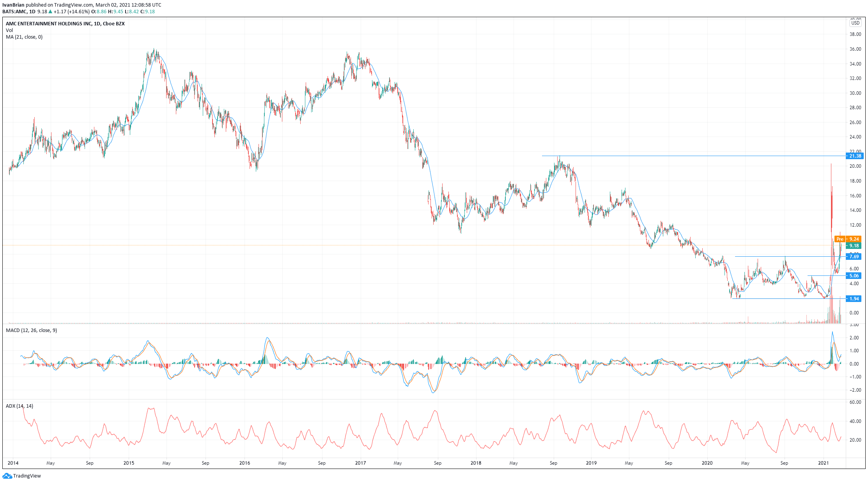Select the MACD (12, 26, close, 9) legend
This screenshot has height=483, width=868.
pyautogui.click(x=31, y=330)
